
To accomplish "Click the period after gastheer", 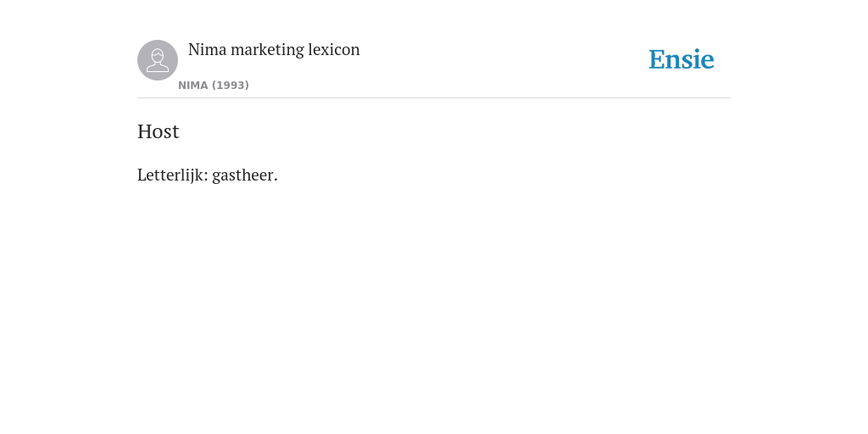I will [x=275, y=180].
